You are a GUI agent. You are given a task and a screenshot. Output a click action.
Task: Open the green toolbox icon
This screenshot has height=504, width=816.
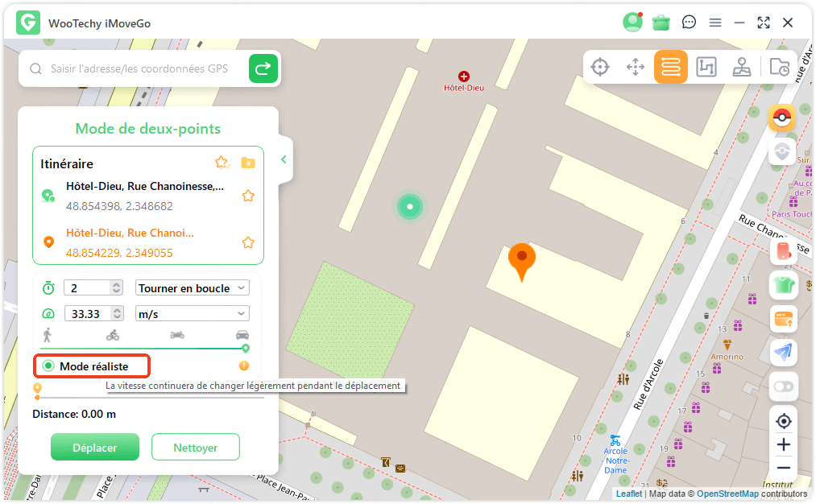tap(661, 23)
